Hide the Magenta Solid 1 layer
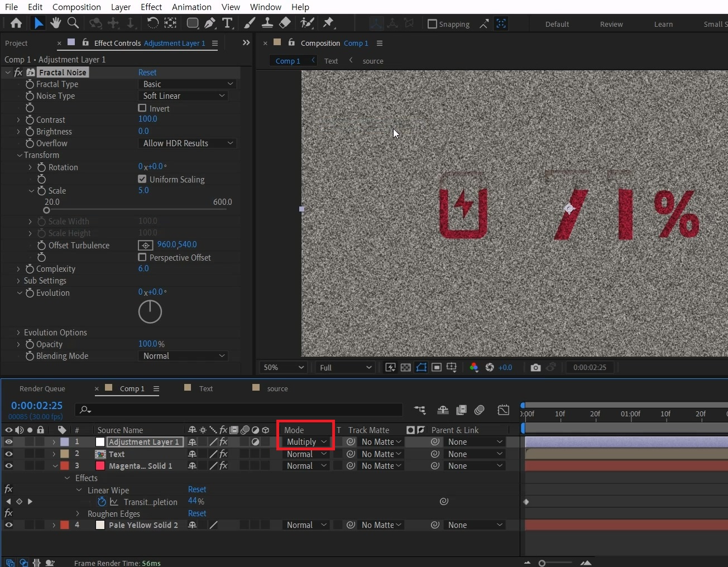 pos(8,466)
